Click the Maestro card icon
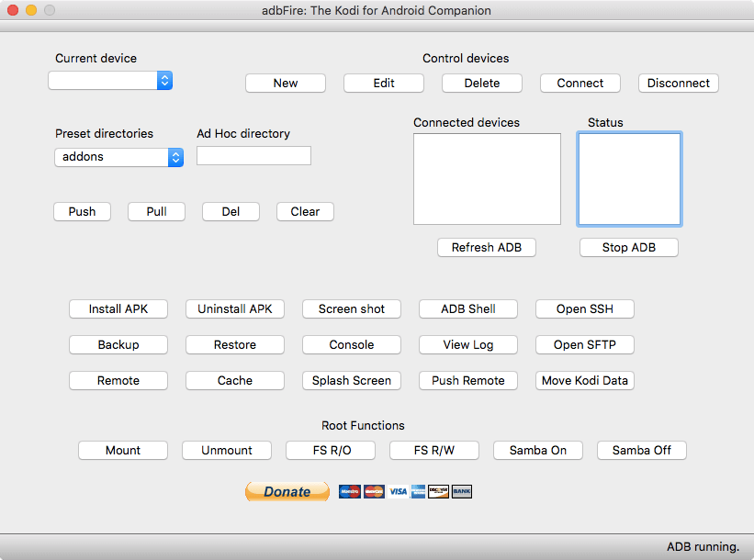Viewport: 754px width, 560px height. point(350,492)
